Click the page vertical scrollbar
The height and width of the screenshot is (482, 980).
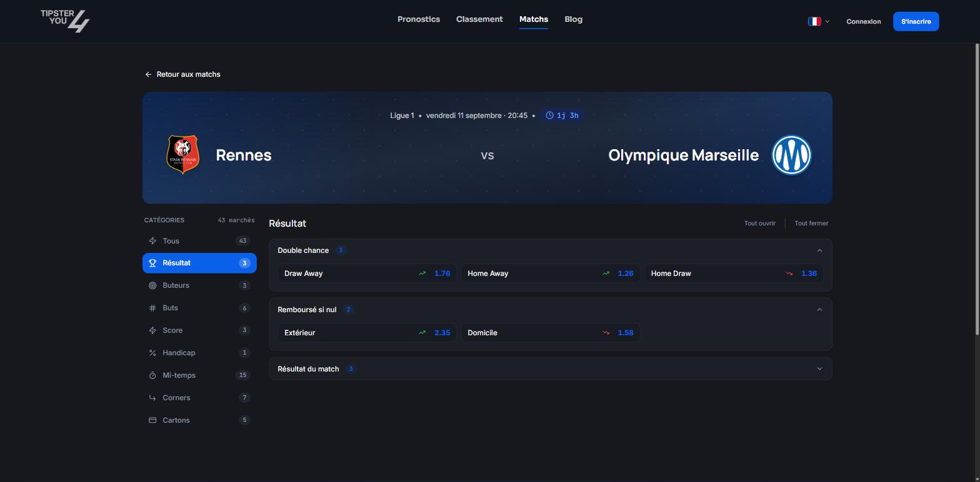(977, 190)
